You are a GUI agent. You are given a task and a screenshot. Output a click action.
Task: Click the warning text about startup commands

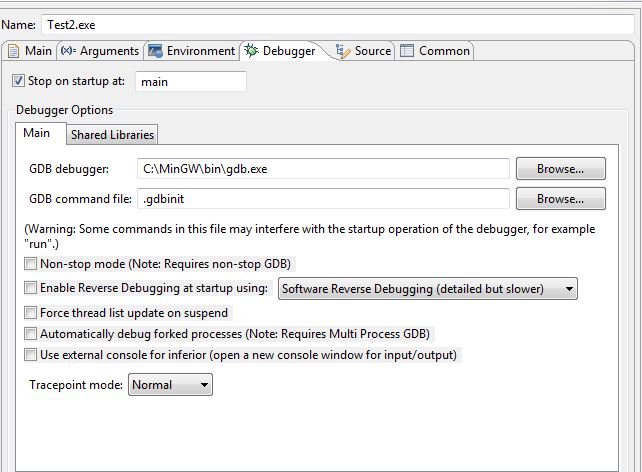(x=310, y=236)
